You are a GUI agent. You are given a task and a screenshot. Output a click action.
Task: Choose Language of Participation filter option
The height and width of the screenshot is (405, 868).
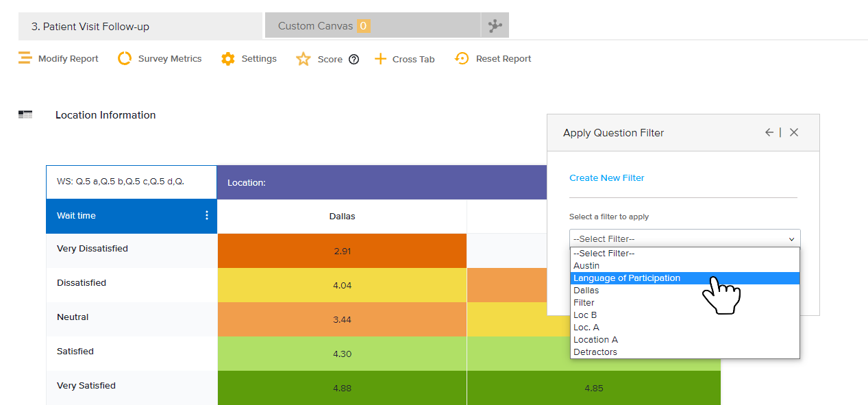[x=627, y=278]
